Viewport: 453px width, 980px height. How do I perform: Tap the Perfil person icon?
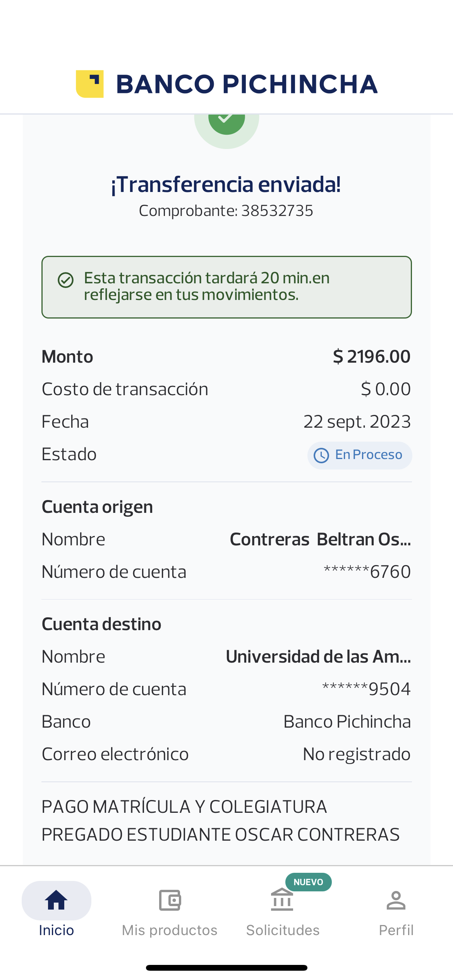click(396, 900)
